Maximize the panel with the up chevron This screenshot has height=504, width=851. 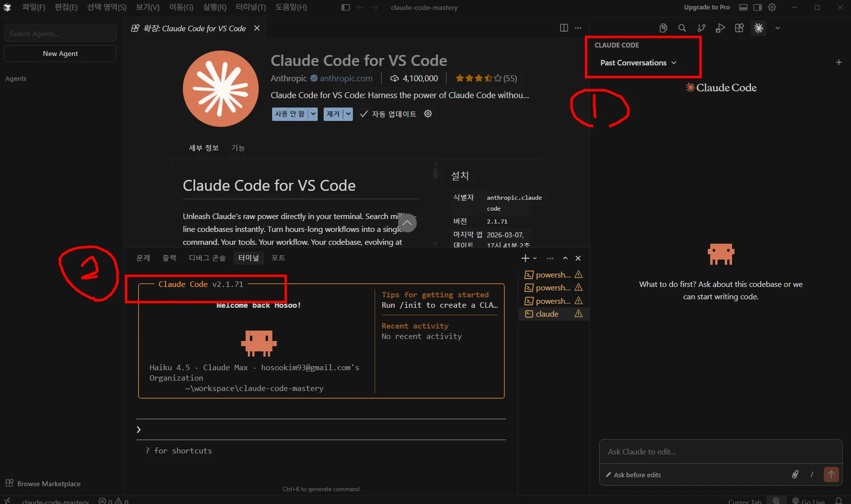tap(565, 258)
